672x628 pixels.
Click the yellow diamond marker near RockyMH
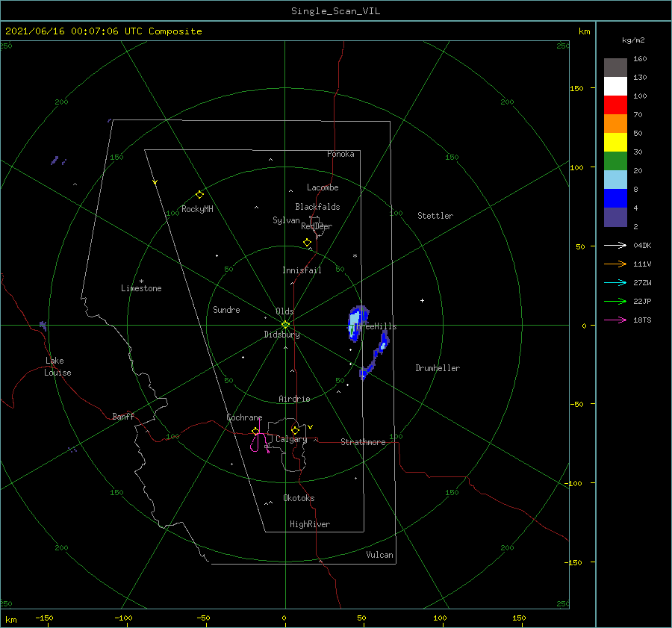tap(199, 195)
